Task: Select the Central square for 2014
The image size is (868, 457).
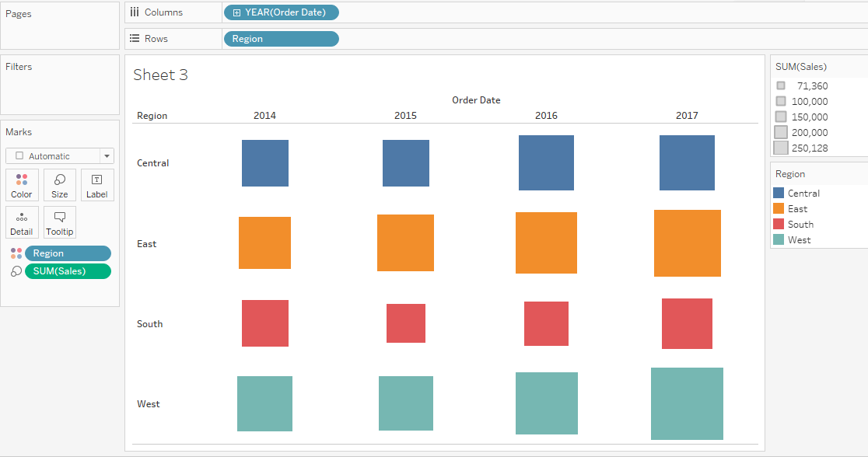Action: pos(264,162)
